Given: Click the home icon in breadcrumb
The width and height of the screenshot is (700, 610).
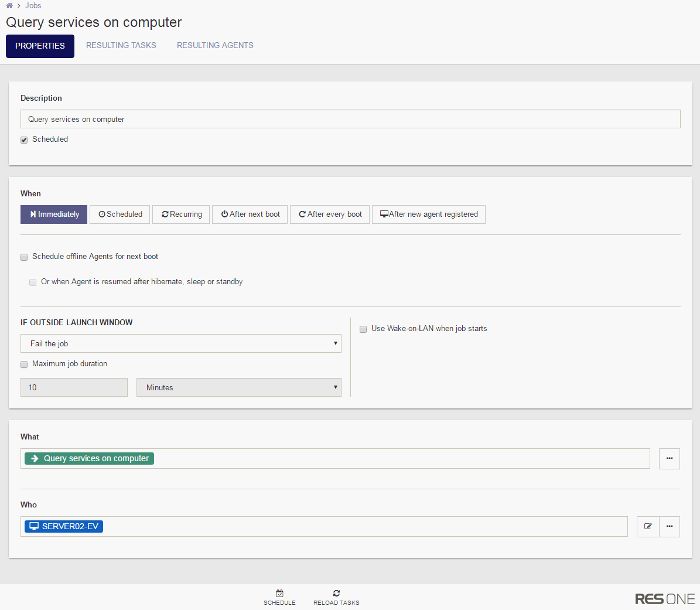Looking at the screenshot, I should 9,6.
